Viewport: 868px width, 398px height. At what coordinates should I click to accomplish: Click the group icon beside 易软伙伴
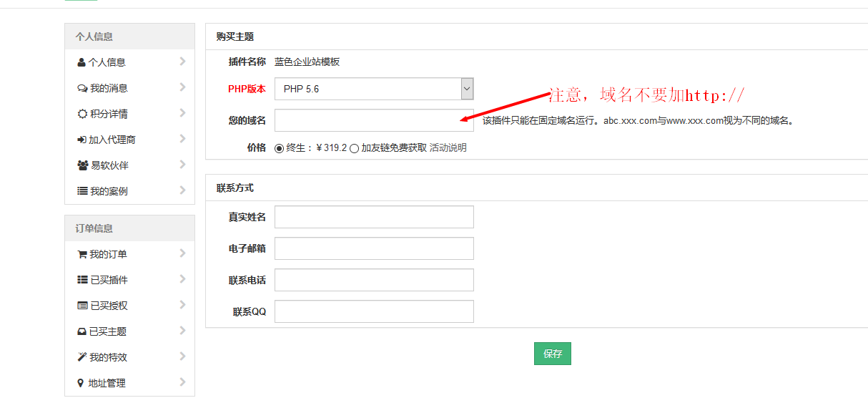82,165
